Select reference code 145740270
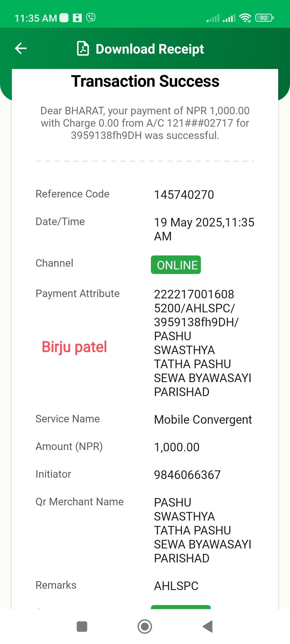290x644 pixels. [184, 195]
